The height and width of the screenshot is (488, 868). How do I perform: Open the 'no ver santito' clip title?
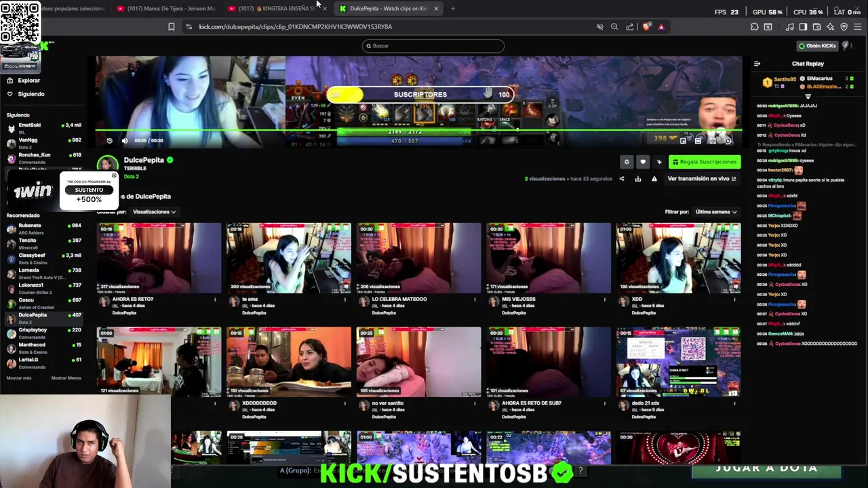pos(388,403)
